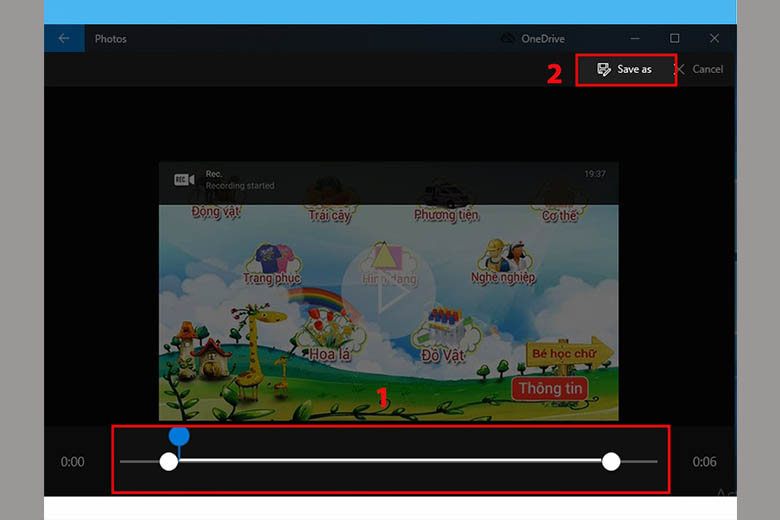Click the Trái cây label in video
The image size is (780, 520).
[x=329, y=215]
